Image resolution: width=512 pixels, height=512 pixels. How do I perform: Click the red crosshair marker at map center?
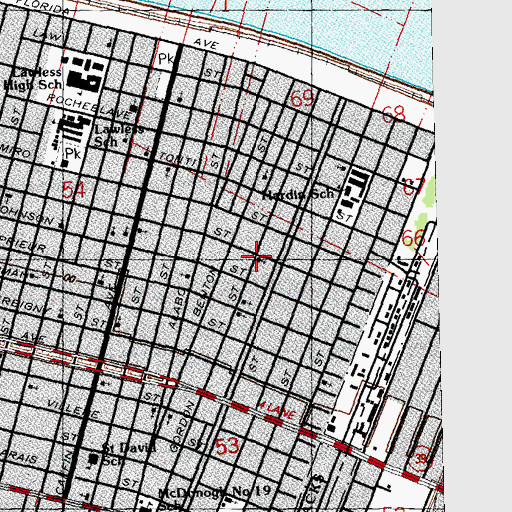click(x=256, y=256)
